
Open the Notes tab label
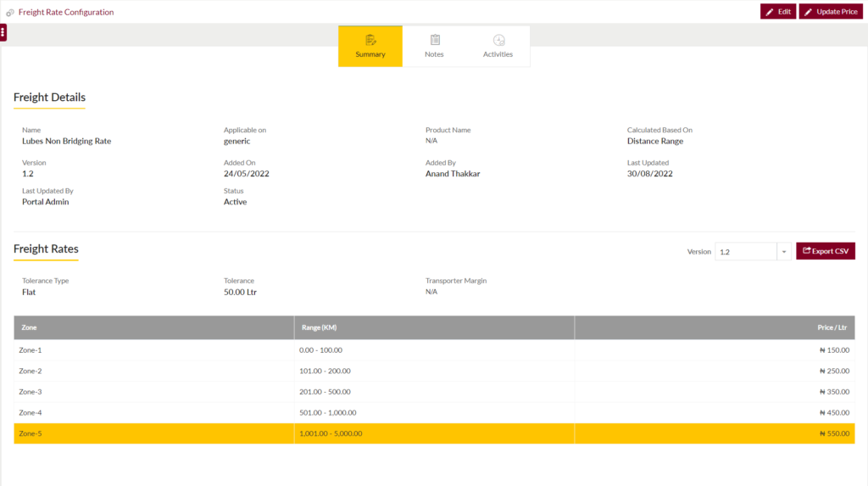(434, 54)
